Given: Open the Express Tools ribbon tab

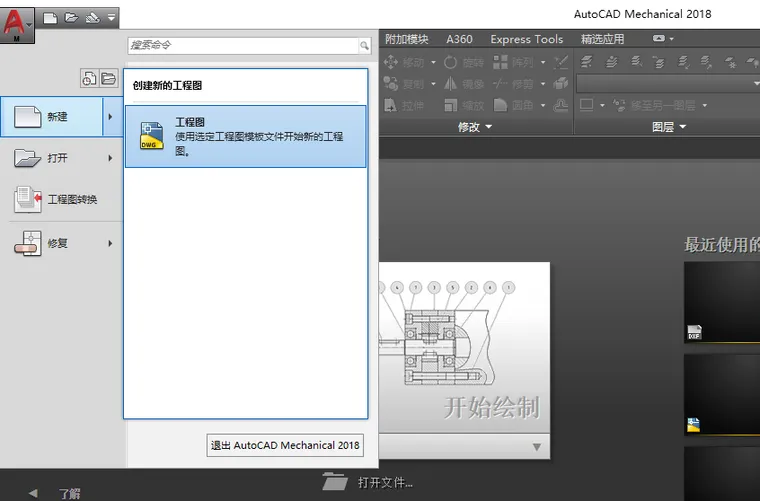Looking at the screenshot, I should (x=526, y=39).
